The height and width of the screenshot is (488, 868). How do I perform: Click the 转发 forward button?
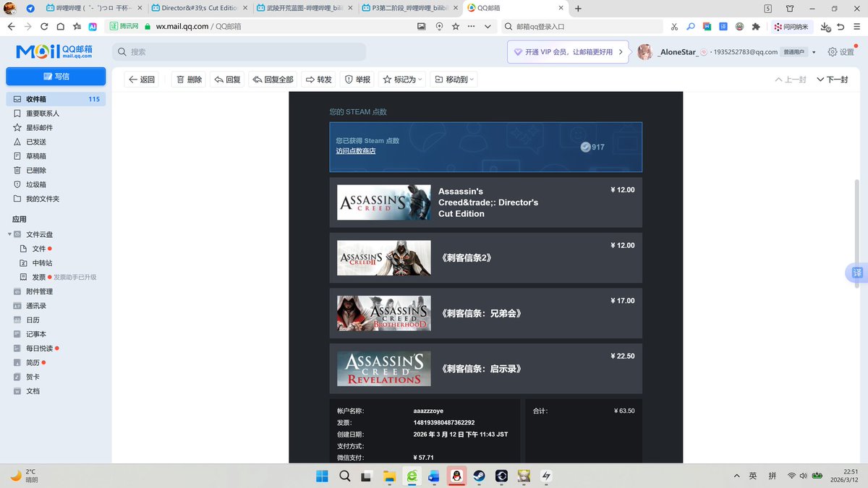pos(319,80)
